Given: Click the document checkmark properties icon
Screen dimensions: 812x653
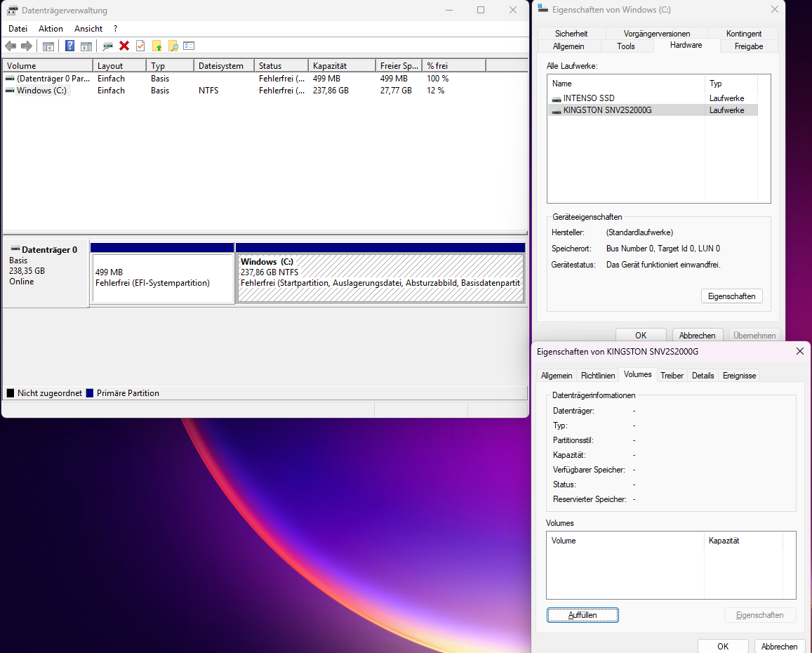Looking at the screenshot, I should 140,46.
